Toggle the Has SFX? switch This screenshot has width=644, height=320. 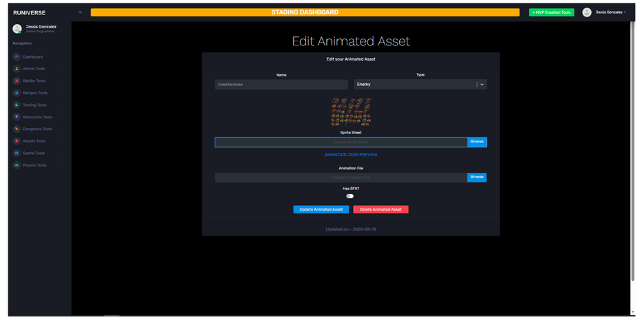[350, 196]
